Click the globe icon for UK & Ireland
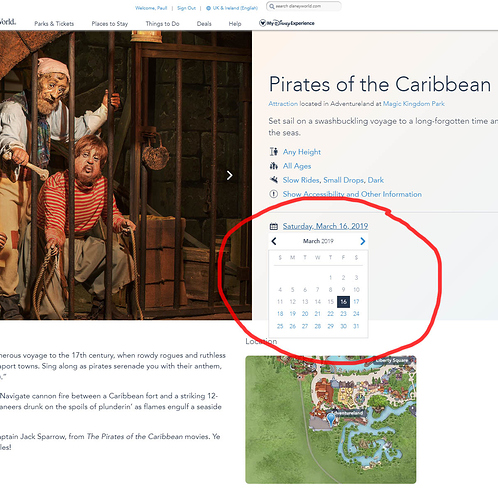 [208, 8]
